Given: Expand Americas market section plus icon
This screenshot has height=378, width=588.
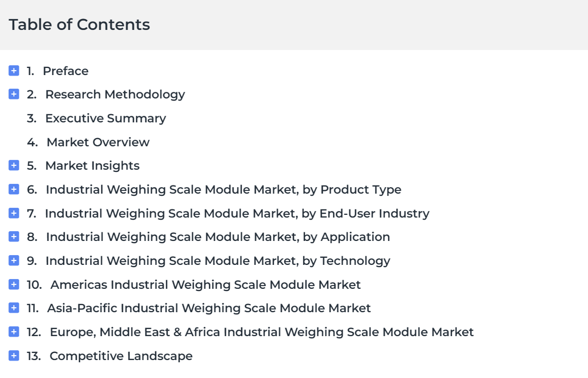Looking at the screenshot, I should coord(14,284).
